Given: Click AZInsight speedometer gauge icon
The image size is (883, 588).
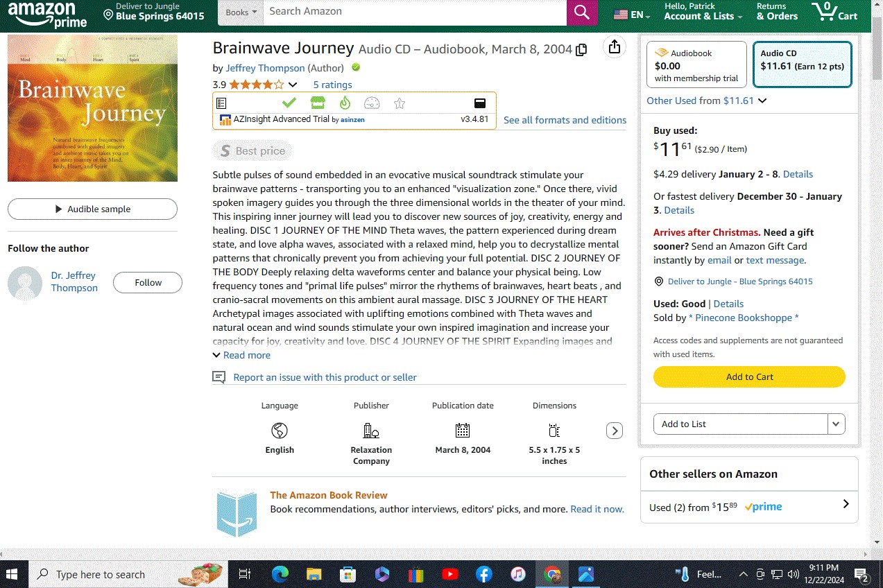Looking at the screenshot, I should coord(372,103).
